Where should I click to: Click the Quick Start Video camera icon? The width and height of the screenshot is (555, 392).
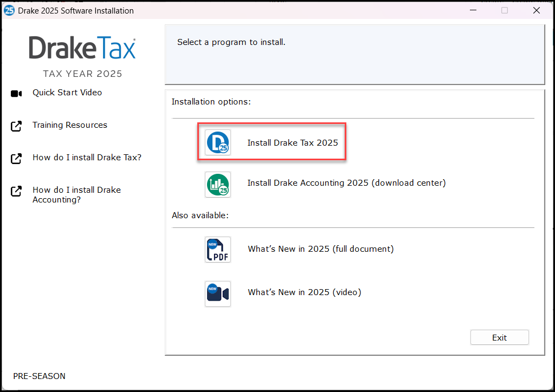16,93
